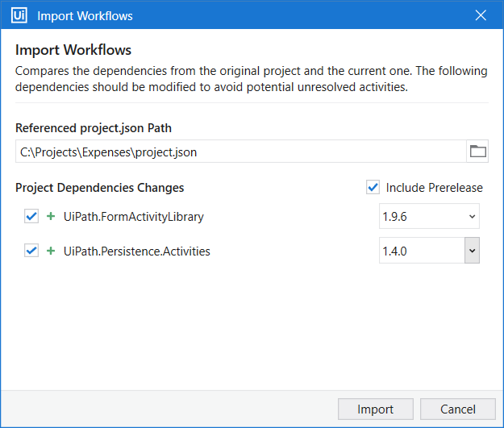This screenshot has height=428, width=504.
Task: Click the Referenced project.json Path label
Action: coord(94,128)
